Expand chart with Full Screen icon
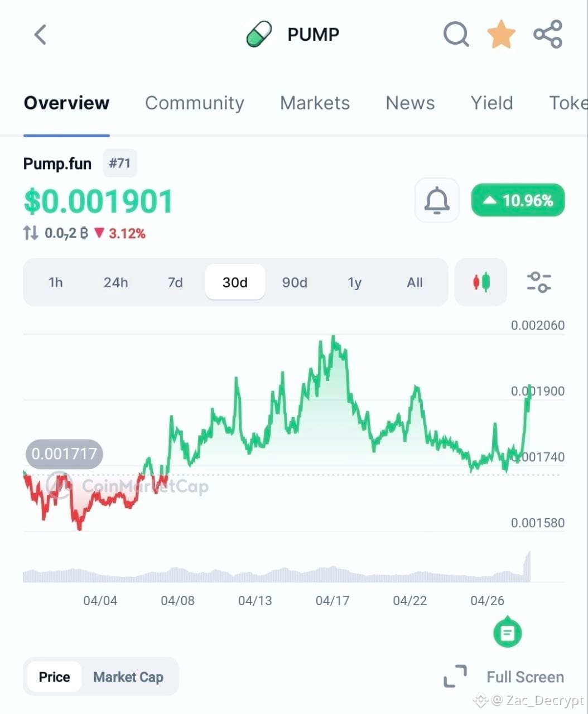 tap(455, 677)
